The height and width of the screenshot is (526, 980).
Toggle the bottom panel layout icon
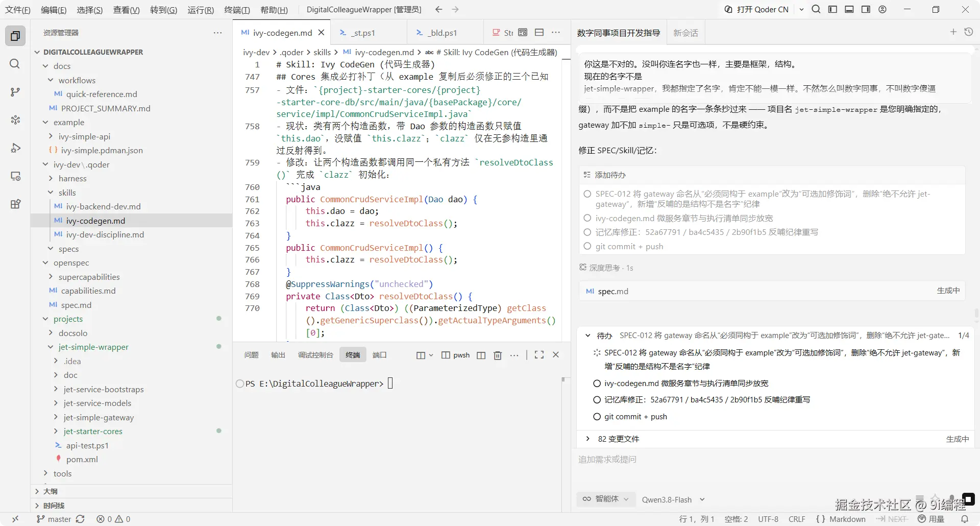(x=849, y=9)
